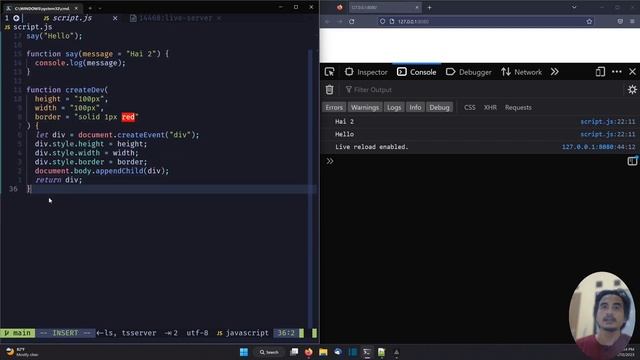Open console settings gear

(x=632, y=89)
